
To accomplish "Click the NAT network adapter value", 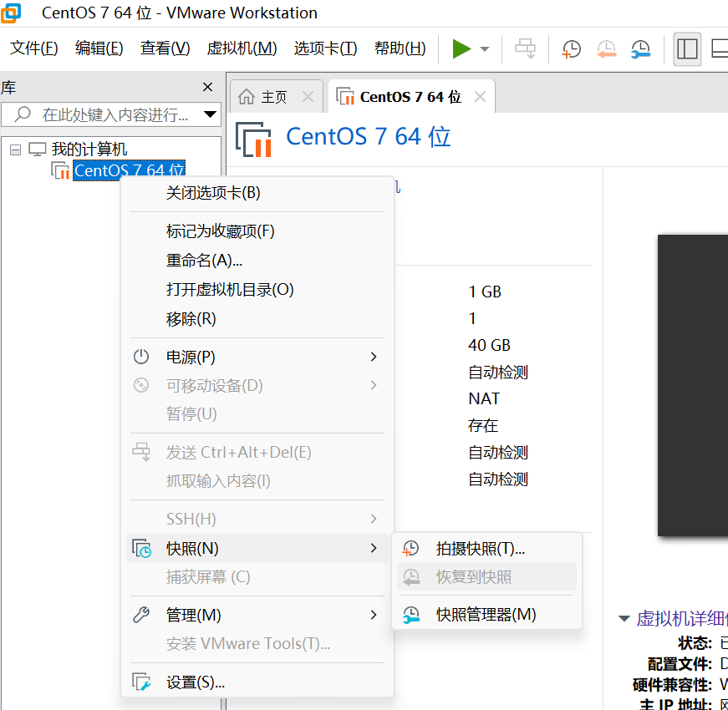I will [x=484, y=398].
